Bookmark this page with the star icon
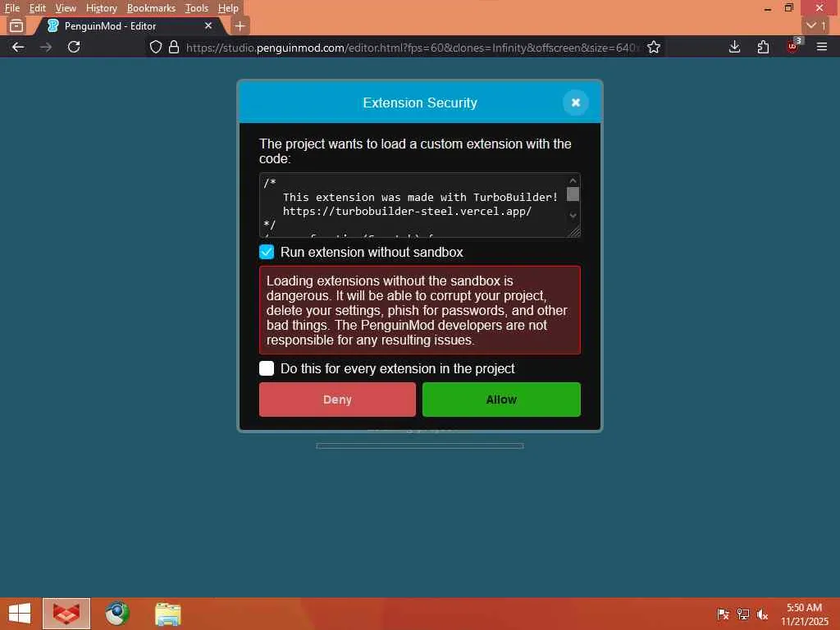The width and height of the screenshot is (840, 630). click(x=654, y=47)
